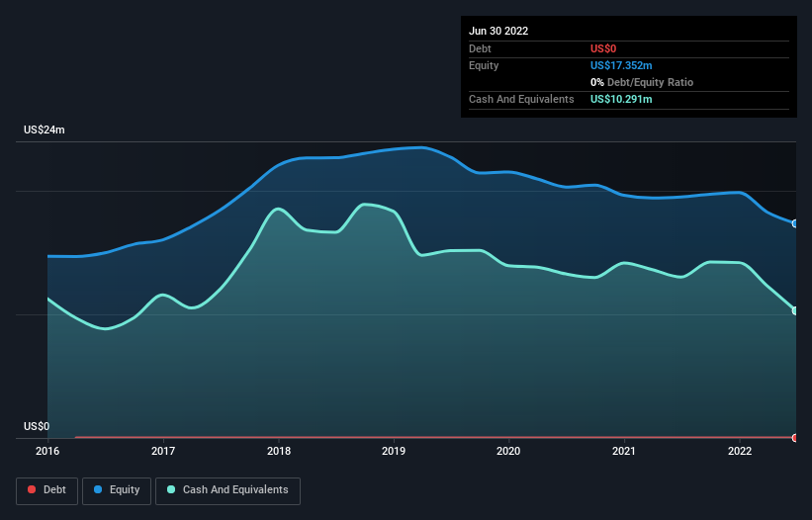Toggle the Debt series legend button
Image resolution: width=812 pixels, height=520 pixels.
coord(46,490)
